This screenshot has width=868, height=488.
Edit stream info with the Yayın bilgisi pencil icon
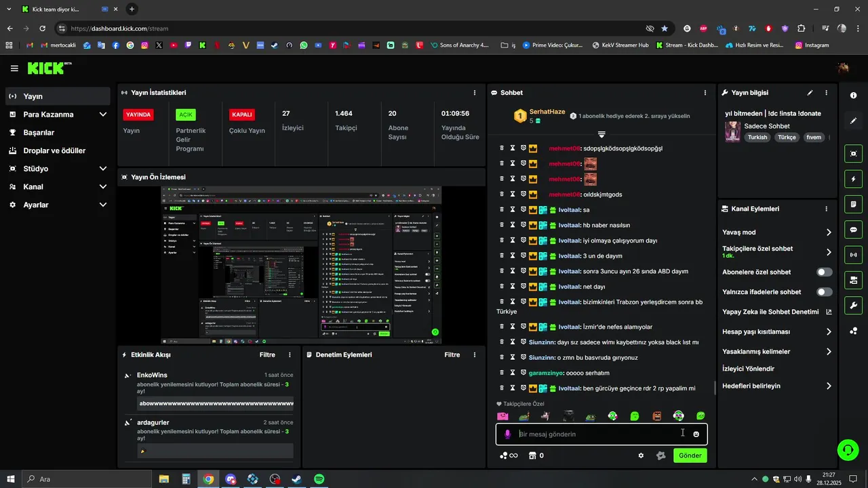click(x=810, y=93)
